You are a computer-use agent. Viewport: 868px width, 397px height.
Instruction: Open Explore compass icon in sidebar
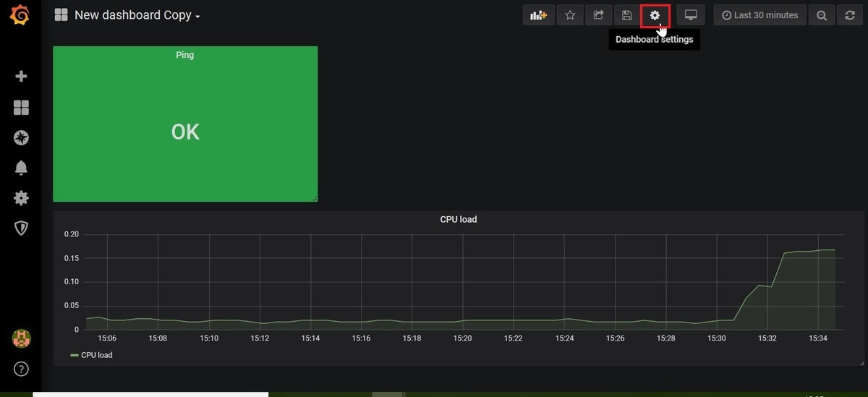point(21,138)
